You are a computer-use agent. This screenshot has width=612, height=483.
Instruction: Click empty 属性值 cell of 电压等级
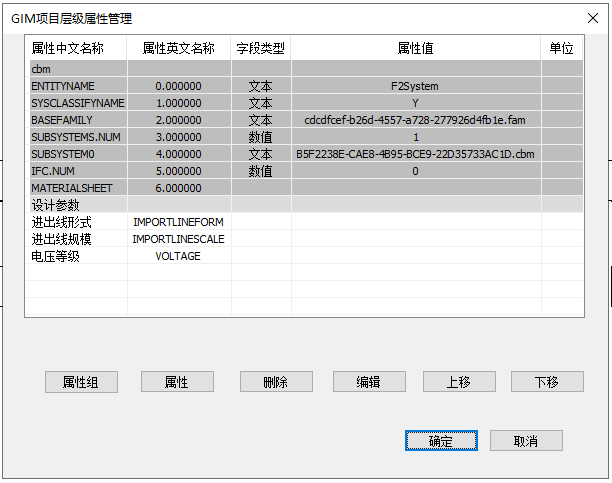coord(416,256)
